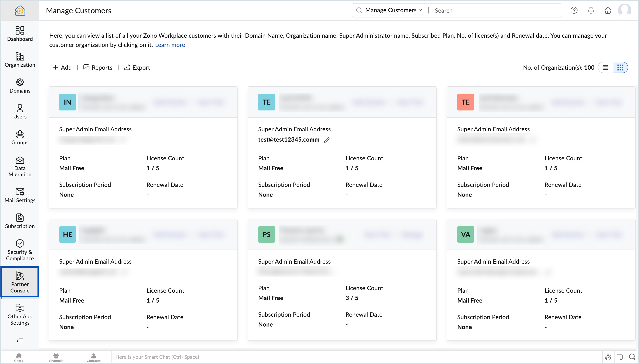Open the chat history icon in bottom bar
Screen dimensions: 639x364
(608, 357)
